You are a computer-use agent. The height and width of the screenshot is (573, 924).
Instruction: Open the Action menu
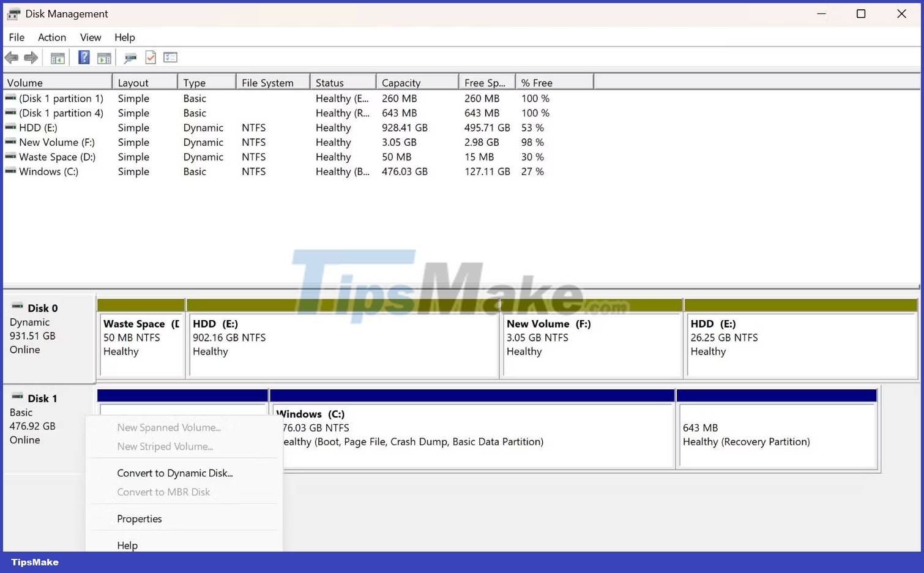pyautogui.click(x=51, y=37)
